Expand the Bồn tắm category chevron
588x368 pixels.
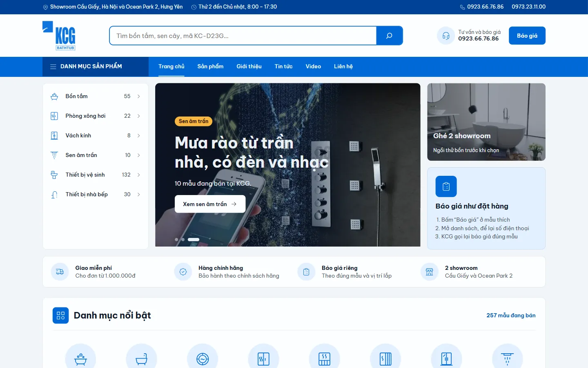pyautogui.click(x=139, y=96)
